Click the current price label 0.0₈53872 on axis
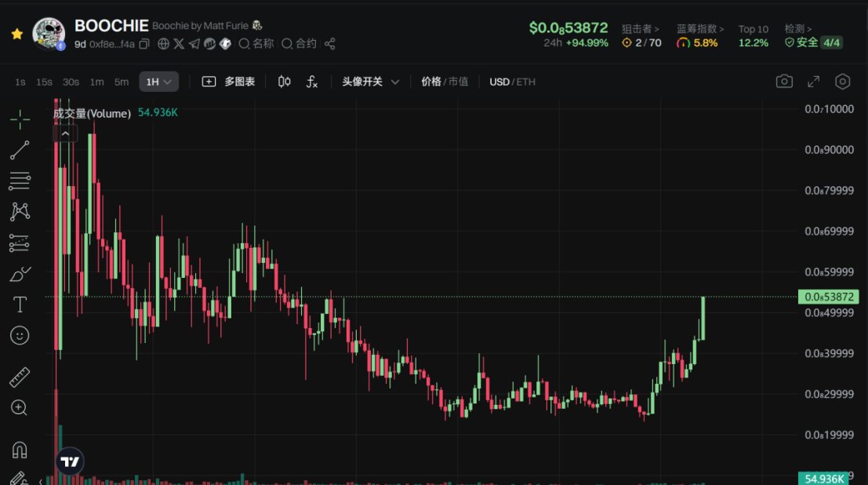The image size is (868, 485). [828, 297]
